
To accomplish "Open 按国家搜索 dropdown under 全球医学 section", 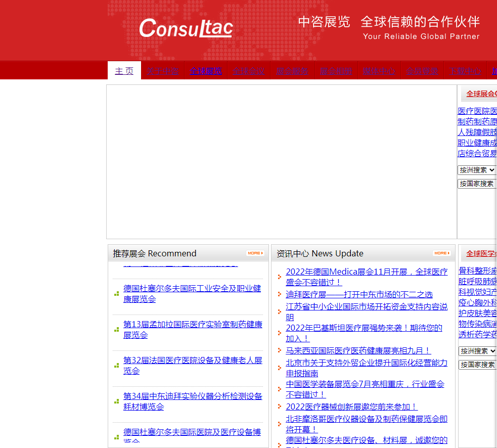I will [x=477, y=365].
